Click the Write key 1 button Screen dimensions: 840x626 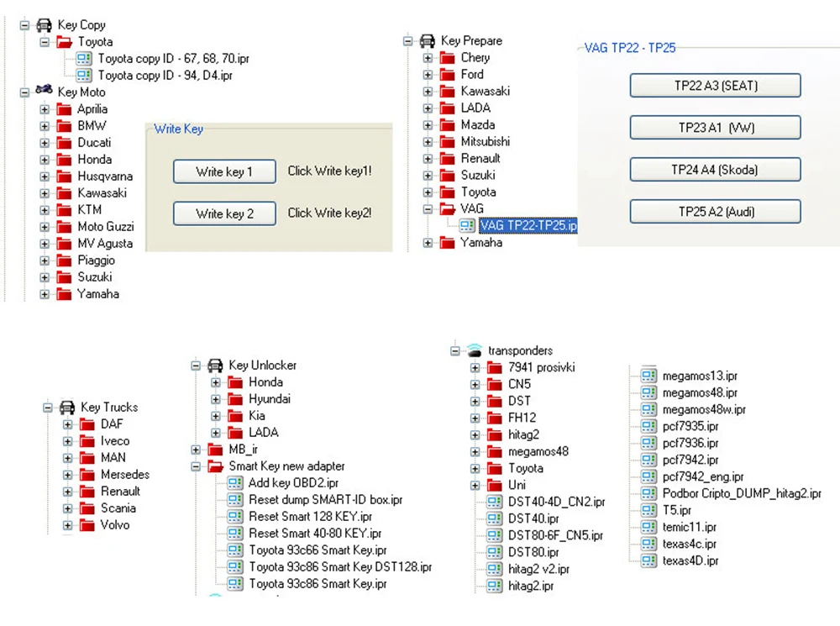pyautogui.click(x=224, y=171)
